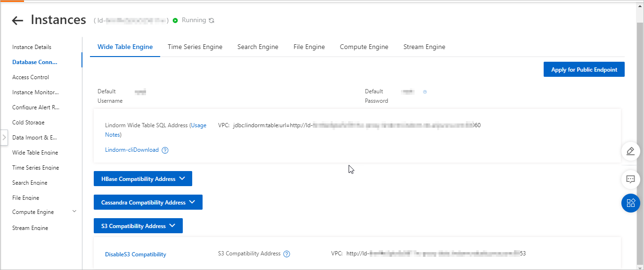Open Access Control in sidebar
This screenshot has width=644, height=270.
tap(31, 77)
